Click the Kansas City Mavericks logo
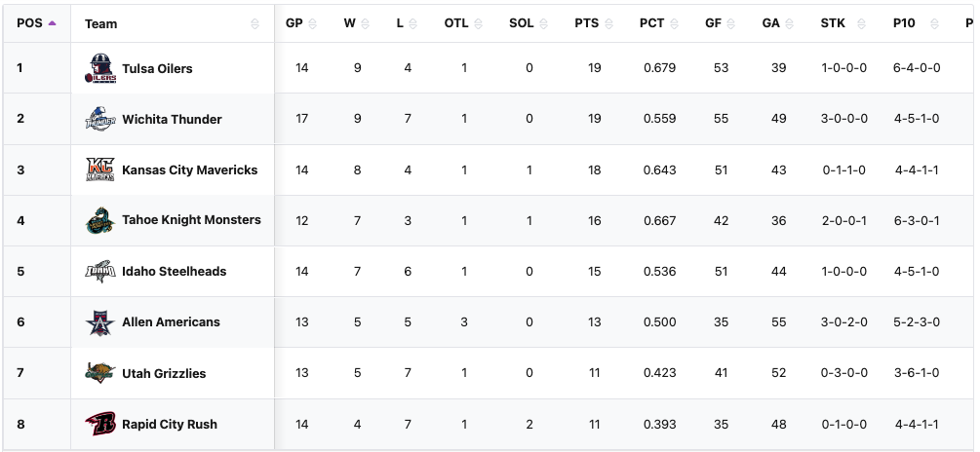The width and height of the screenshot is (980, 452). coord(100,169)
